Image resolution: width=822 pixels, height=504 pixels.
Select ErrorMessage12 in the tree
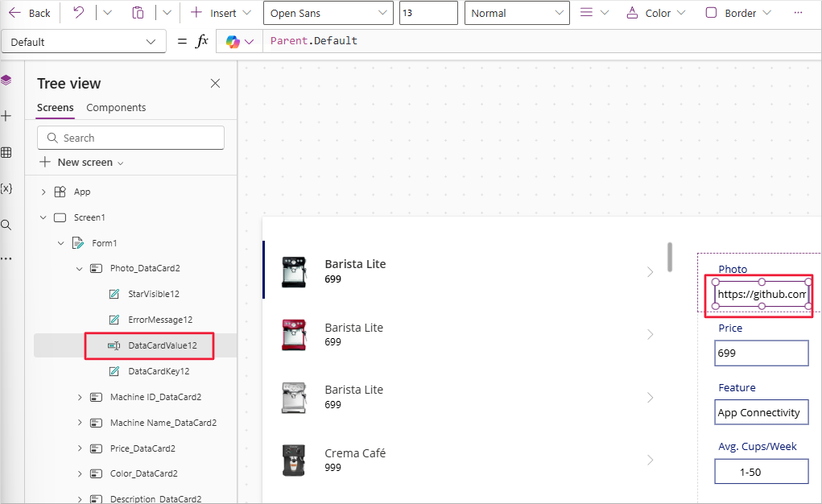pyautogui.click(x=160, y=320)
